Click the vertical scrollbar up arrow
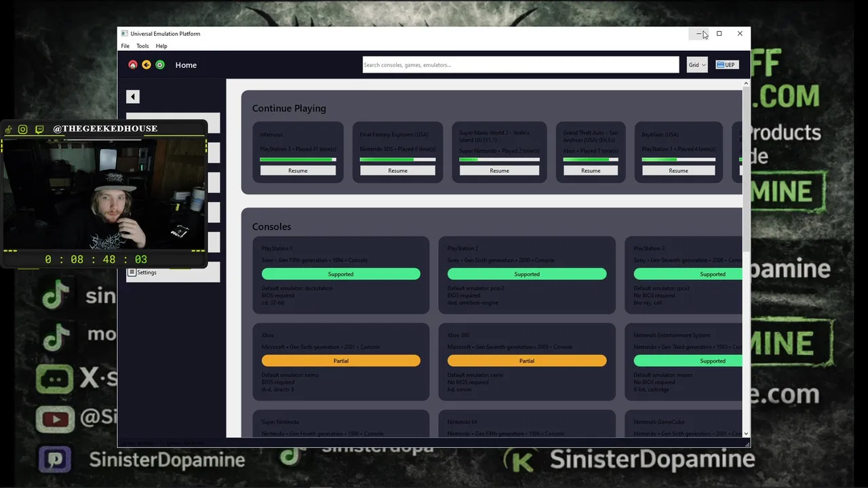Screen dimensions: 868x488 [x=747, y=83]
